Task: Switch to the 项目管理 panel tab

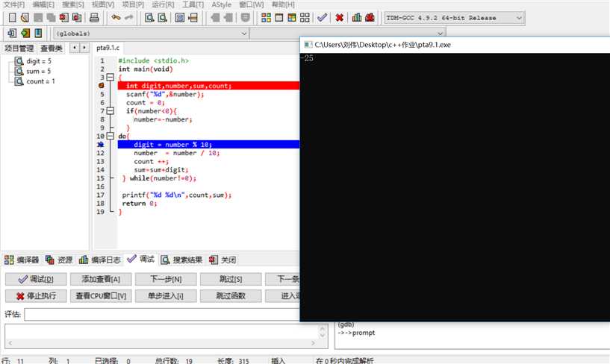Action: pyautogui.click(x=19, y=48)
